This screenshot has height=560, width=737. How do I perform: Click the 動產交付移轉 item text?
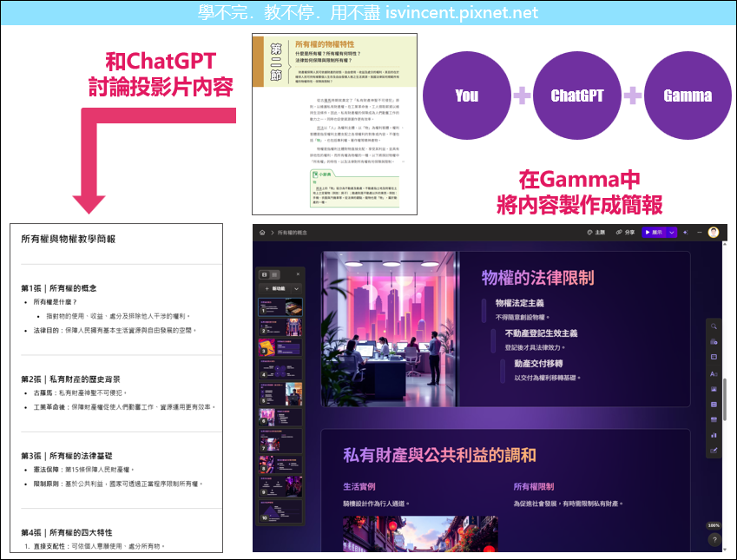pos(538,364)
